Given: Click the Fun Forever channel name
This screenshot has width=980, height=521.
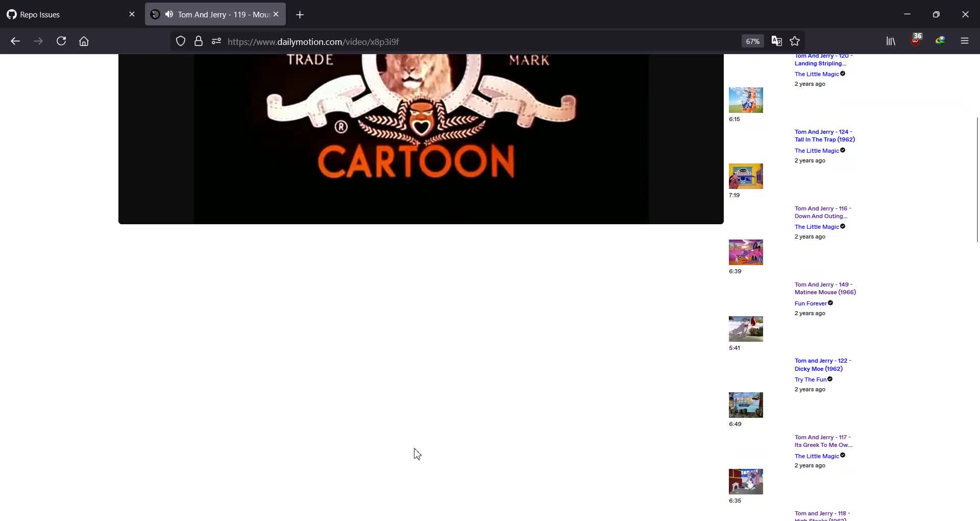Looking at the screenshot, I should pyautogui.click(x=810, y=303).
